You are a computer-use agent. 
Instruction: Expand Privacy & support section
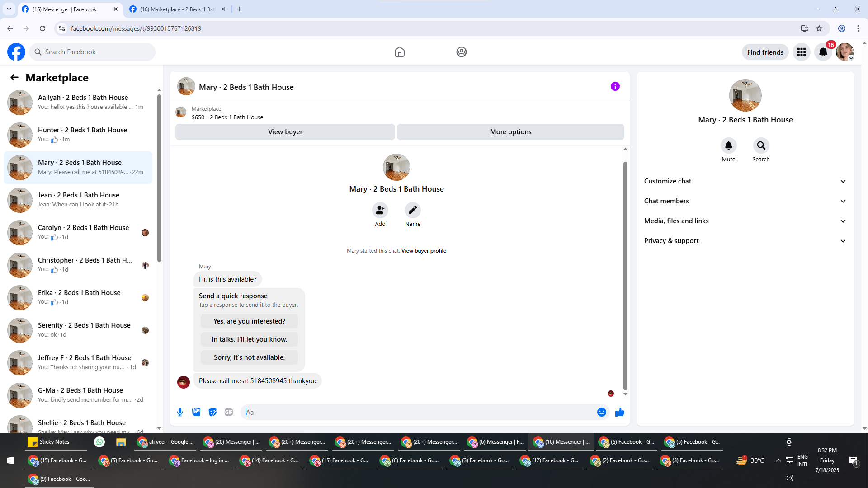coord(745,241)
